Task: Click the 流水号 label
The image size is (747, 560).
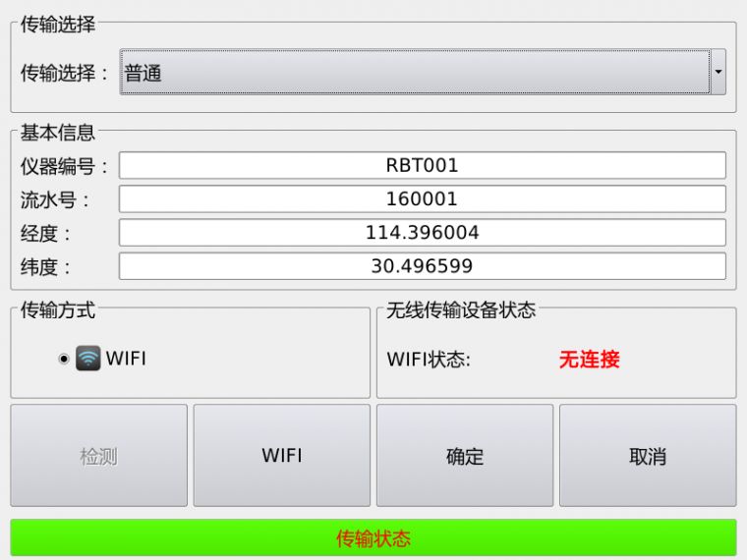Action: 55,200
